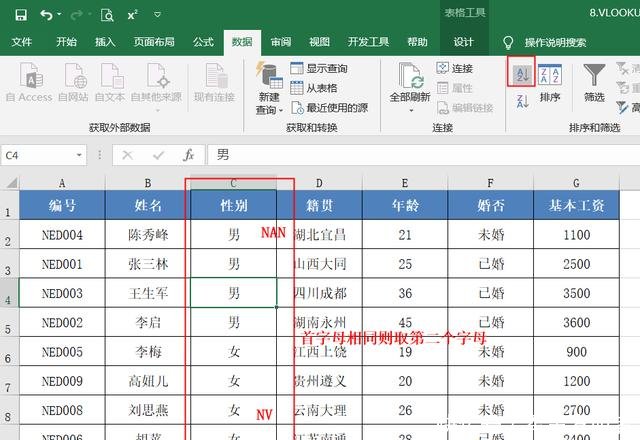Viewport: 640px width, 440px height.
Task: Click the 现有连接 icon
Action: (214, 82)
